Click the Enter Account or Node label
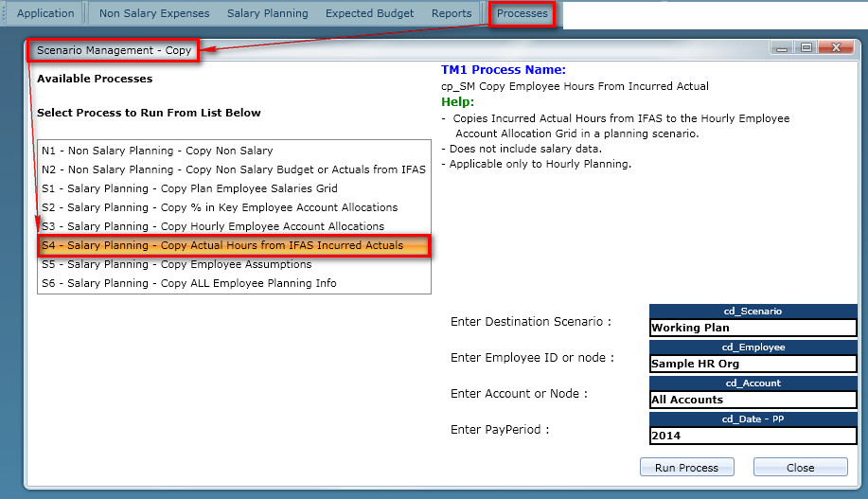This screenshot has width=868, height=499. click(x=519, y=394)
